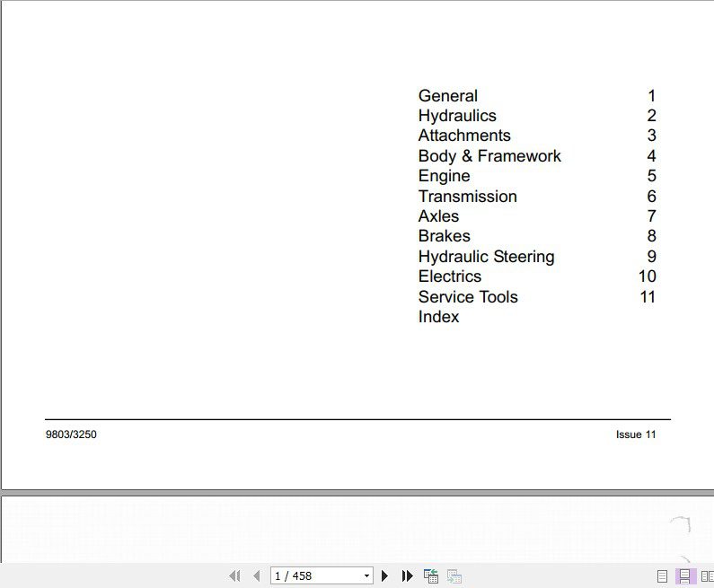This screenshot has height=588, width=714.
Task: Click the Index entry
Action: [x=438, y=317]
